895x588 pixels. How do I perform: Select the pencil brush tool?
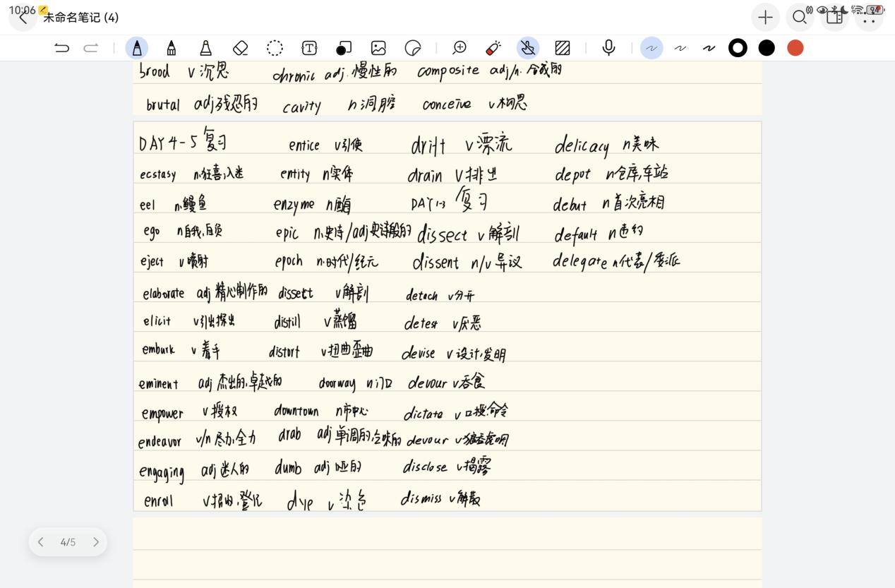pyautogui.click(x=171, y=48)
